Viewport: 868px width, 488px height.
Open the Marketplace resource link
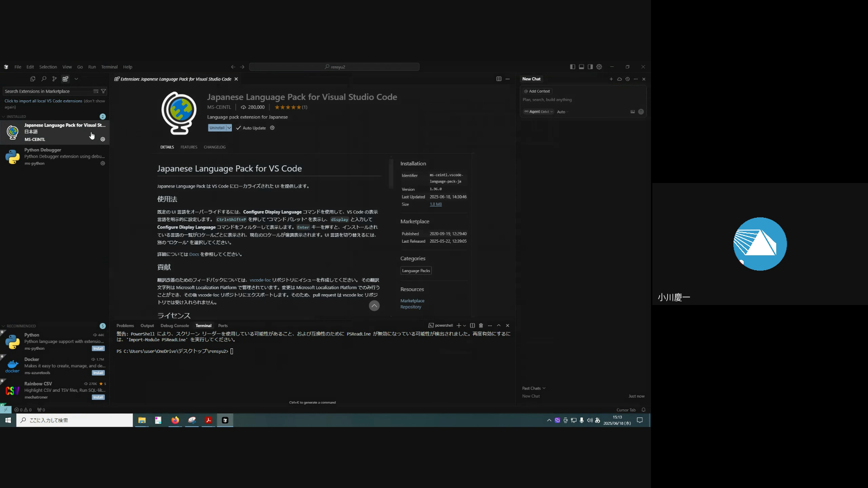(x=412, y=301)
